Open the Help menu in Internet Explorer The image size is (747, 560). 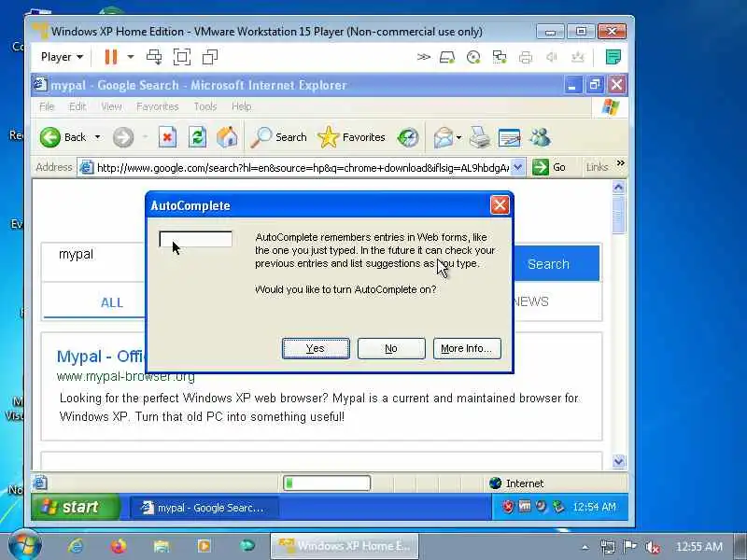pyautogui.click(x=241, y=106)
